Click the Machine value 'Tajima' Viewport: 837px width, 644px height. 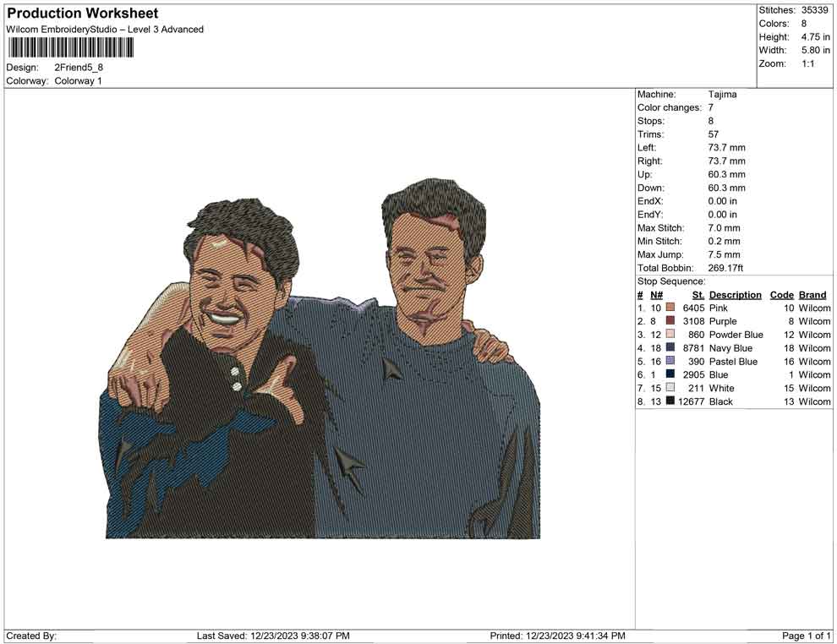(x=722, y=95)
